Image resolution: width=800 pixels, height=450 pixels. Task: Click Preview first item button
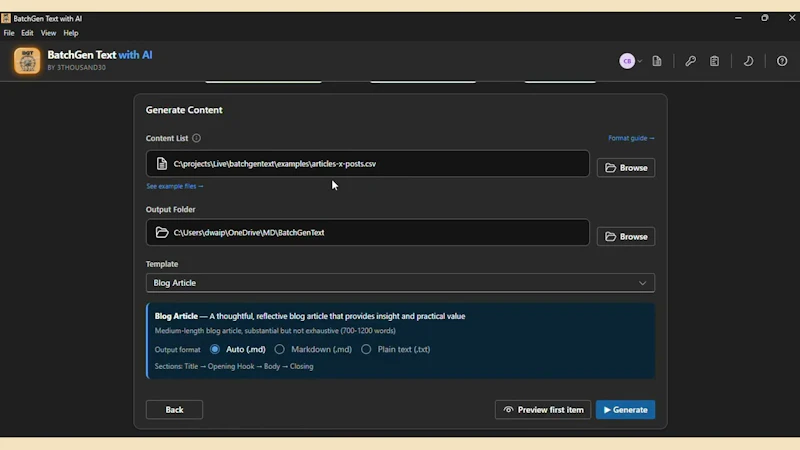[543, 410]
